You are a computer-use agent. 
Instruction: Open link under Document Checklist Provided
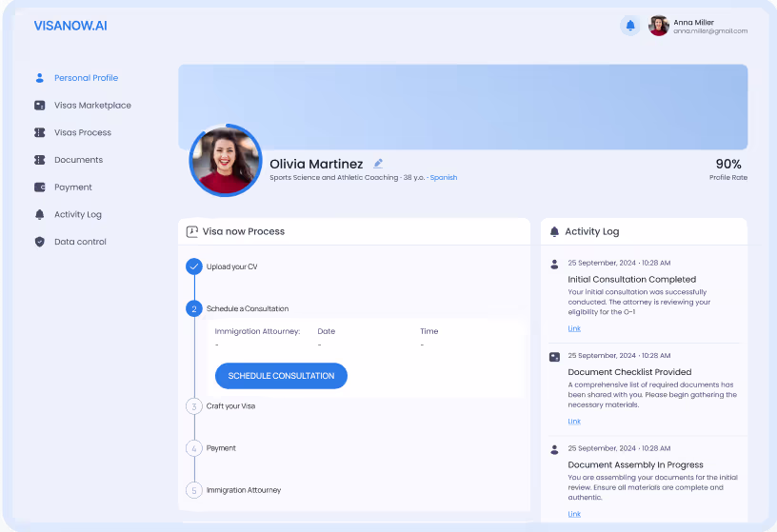pyautogui.click(x=574, y=421)
